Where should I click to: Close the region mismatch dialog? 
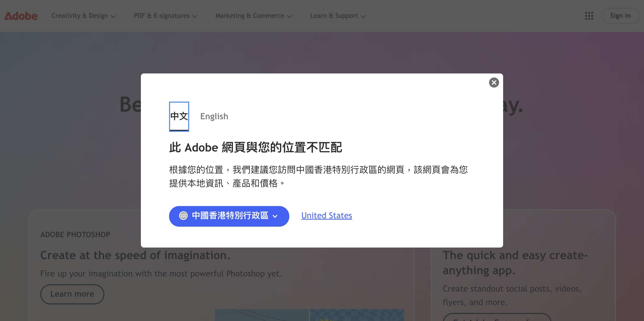pyautogui.click(x=494, y=83)
